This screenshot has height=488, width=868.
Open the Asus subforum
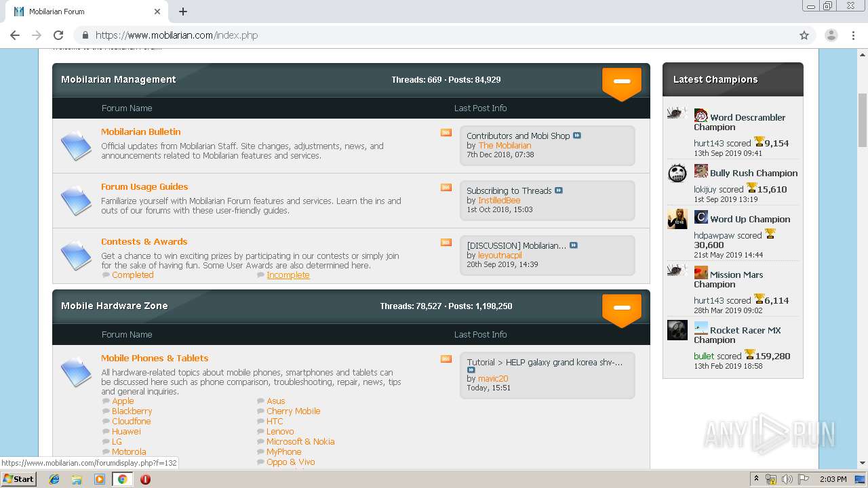(276, 401)
